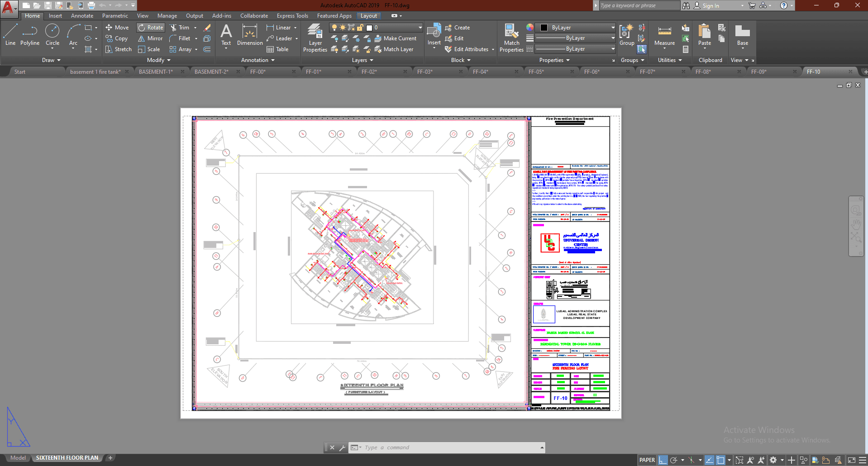Click Sign In button
The image size is (868, 466).
coord(711,5)
